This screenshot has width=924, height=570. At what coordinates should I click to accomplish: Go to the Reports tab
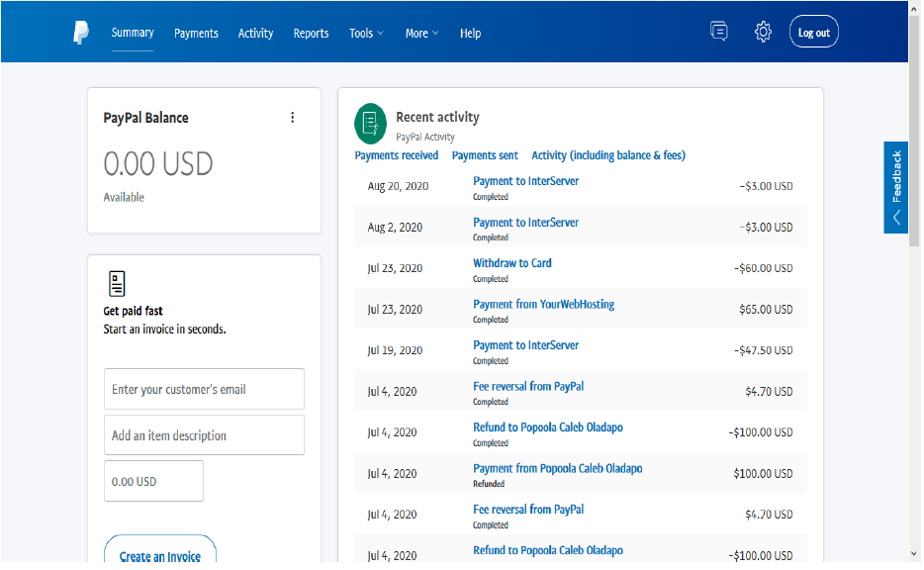pos(312,34)
